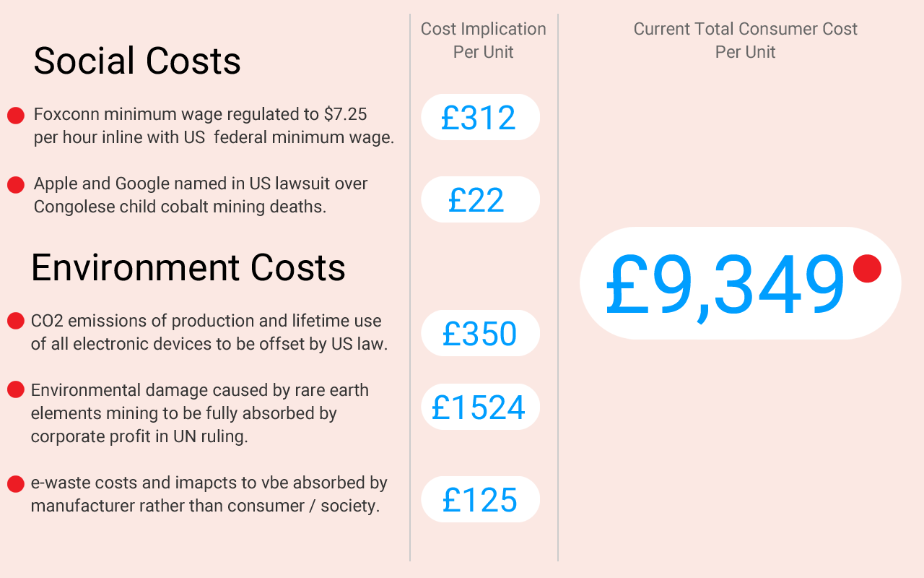
Task: Click the rare earth elements mining text
Action: (199, 413)
